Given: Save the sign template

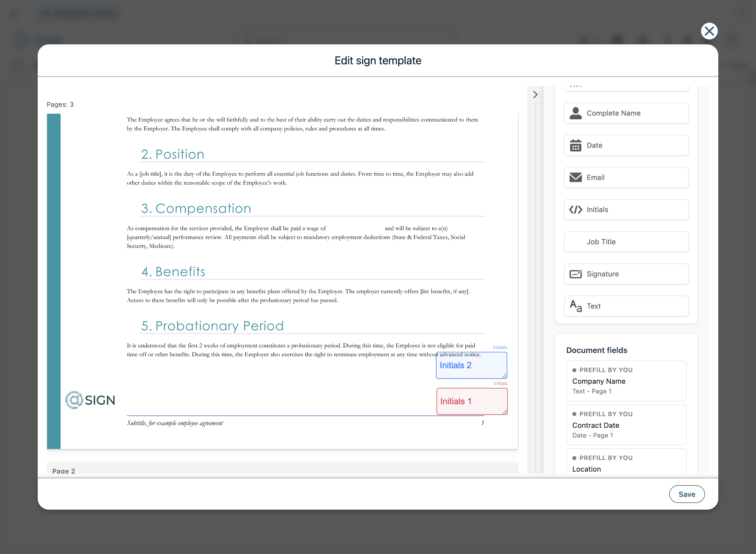Looking at the screenshot, I should (687, 494).
